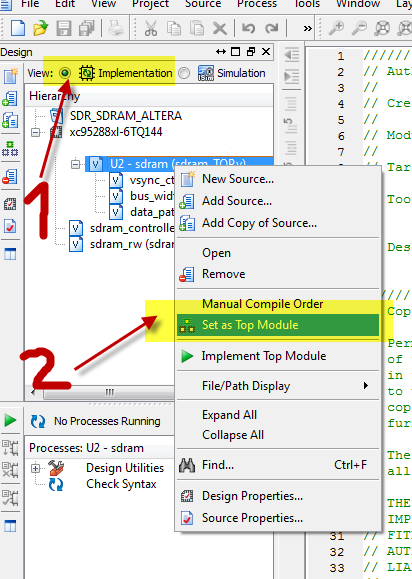
Task: Click Add Source icon in Design sidebar
Action: 10,99
